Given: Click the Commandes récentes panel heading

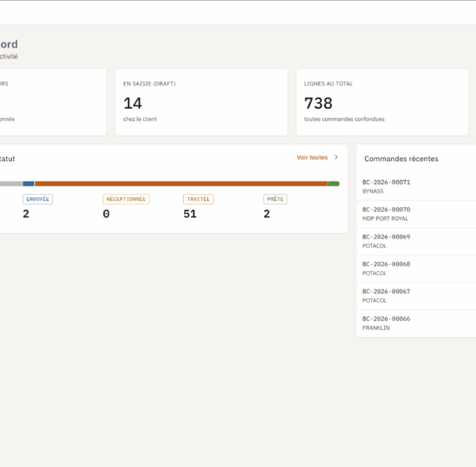Looking at the screenshot, I should [401, 159].
